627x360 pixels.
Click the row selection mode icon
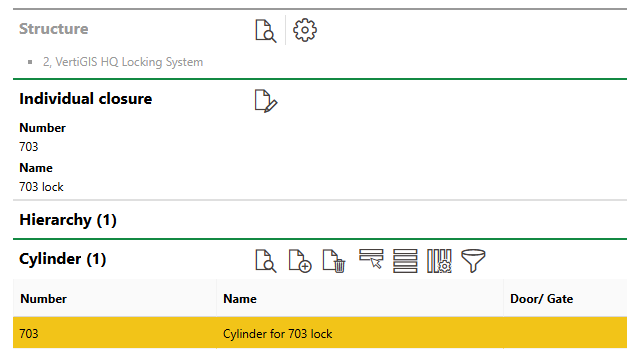pyautogui.click(x=371, y=259)
